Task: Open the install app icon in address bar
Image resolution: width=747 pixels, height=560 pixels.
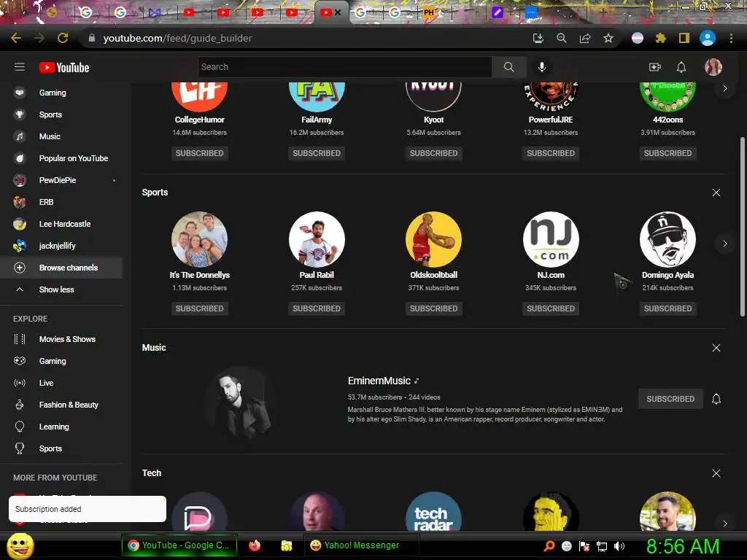Action: 538,38
